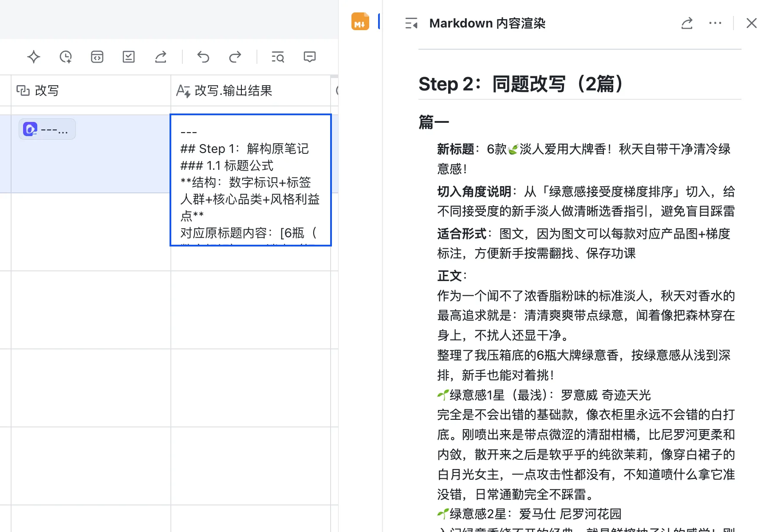The height and width of the screenshot is (532, 765).
Task: Close the Markdown 内容渲染 panel
Action: click(x=751, y=23)
